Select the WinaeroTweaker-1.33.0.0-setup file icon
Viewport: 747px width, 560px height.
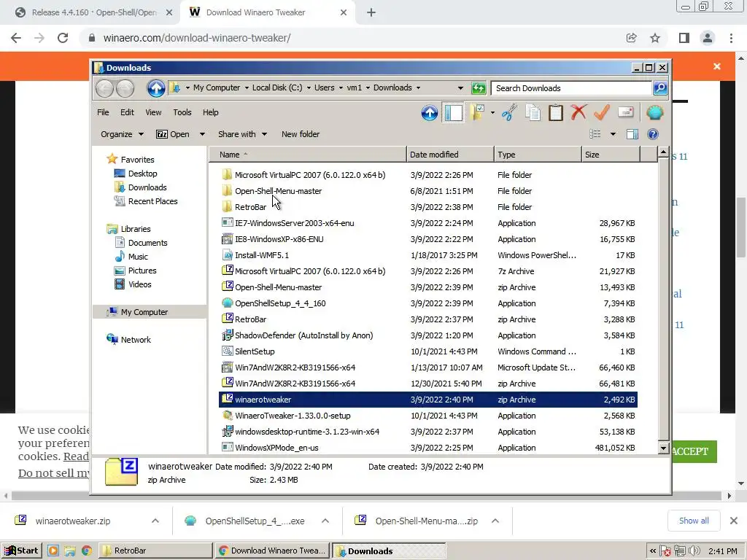(x=228, y=415)
